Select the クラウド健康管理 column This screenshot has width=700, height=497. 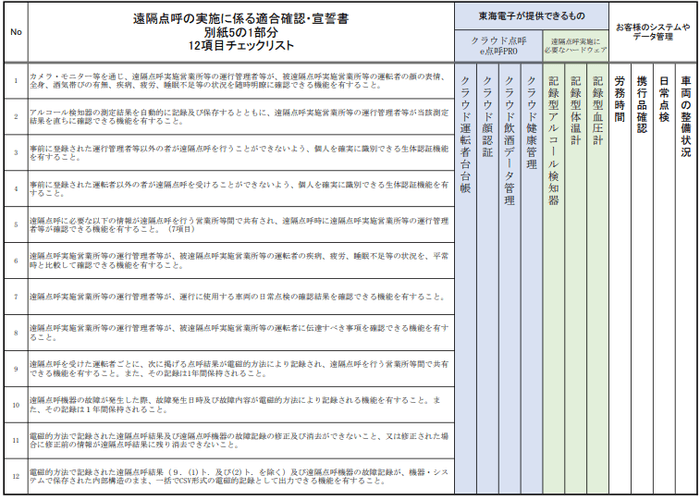[531, 278]
